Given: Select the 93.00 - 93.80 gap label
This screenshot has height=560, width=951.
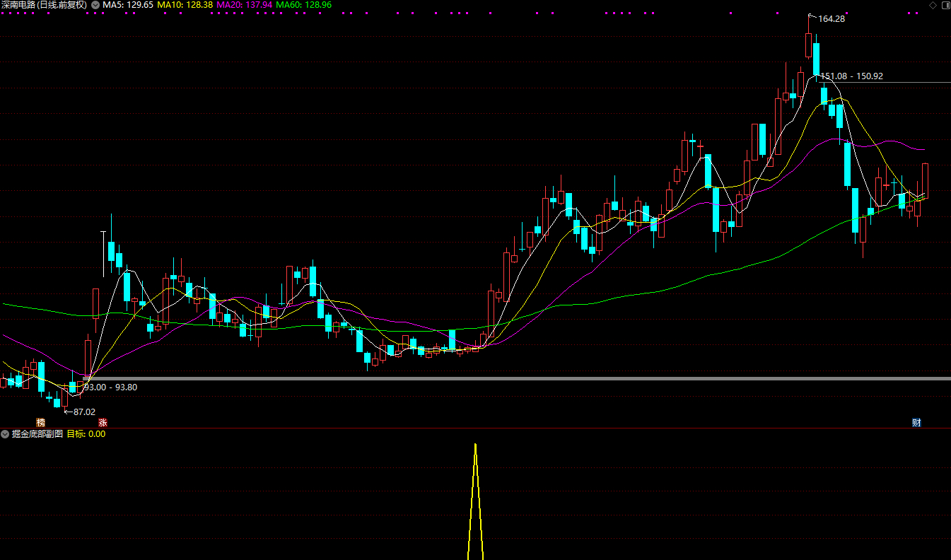Looking at the screenshot, I should tap(110, 387).
